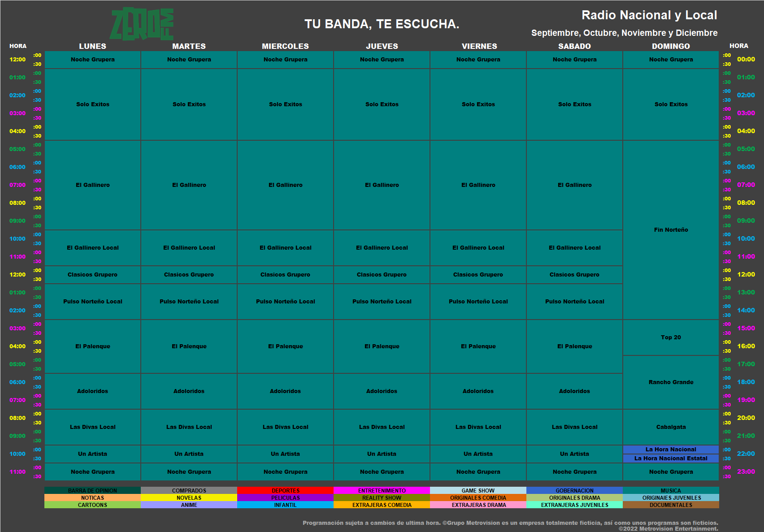Select the MARTES column header
The width and height of the screenshot is (764, 532).
point(189,46)
